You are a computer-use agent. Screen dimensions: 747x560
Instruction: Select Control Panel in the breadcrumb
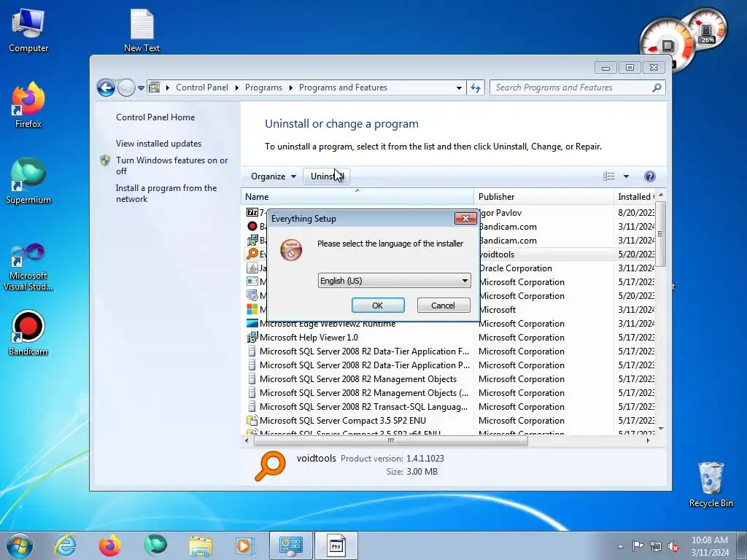point(202,87)
